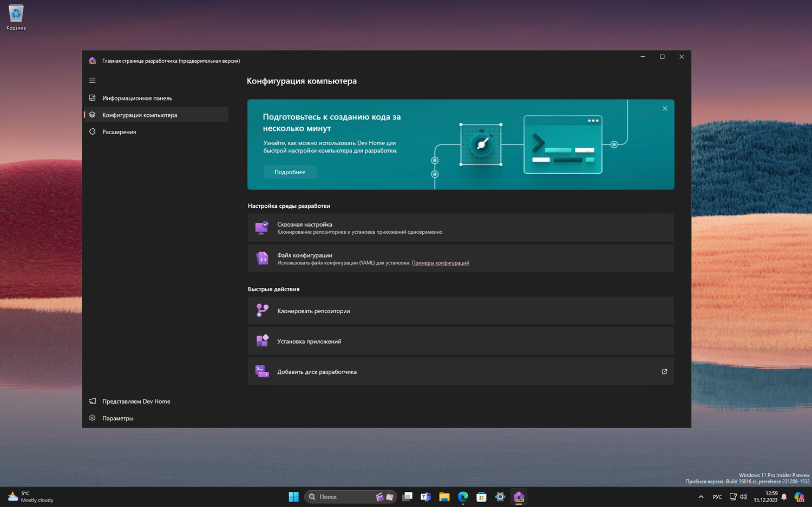
Task: Click the Подробнее button in the banner
Action: 290,172
